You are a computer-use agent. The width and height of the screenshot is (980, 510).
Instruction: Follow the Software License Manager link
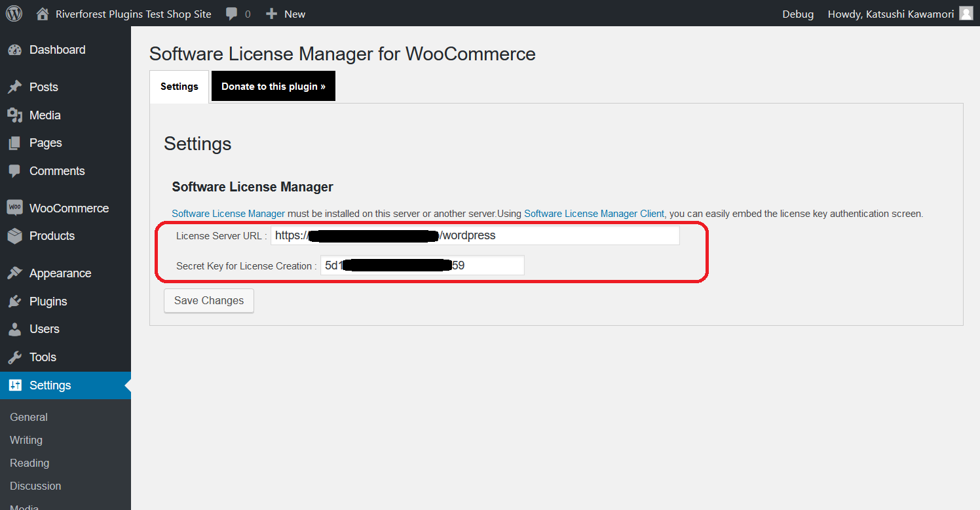click(228, 214)
